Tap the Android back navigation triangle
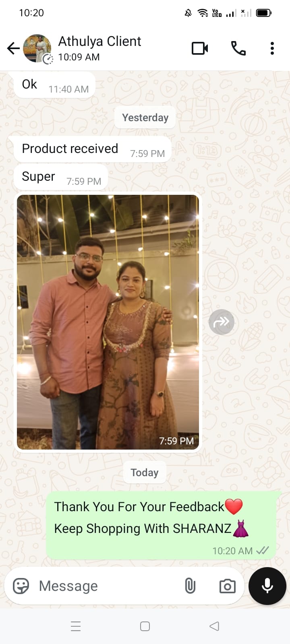The height and width of the screenshot is (644, 290). coord(214,626)
